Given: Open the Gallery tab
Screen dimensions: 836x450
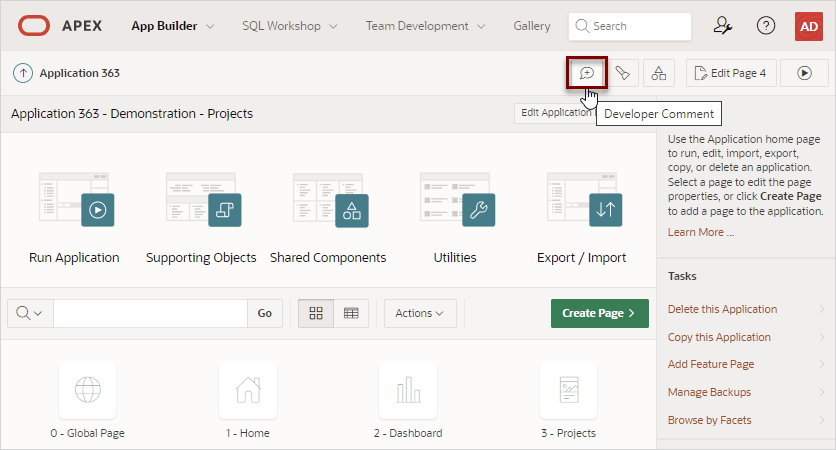Looking at the screenshot, I should tap(532, 26).
